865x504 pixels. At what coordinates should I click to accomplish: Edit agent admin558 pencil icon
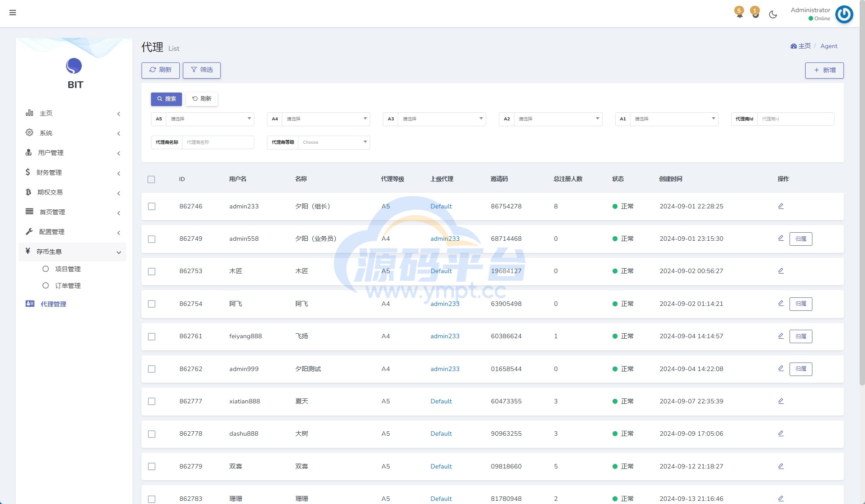[781, 238]
